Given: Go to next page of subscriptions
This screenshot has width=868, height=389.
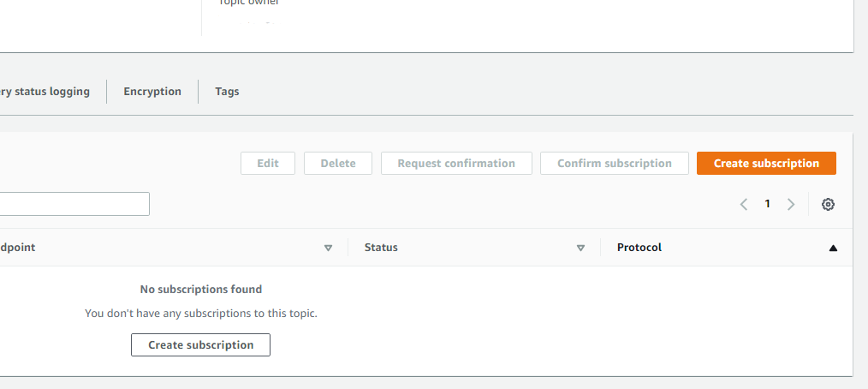Looking at the screenshot, I should click(x=791, y=204).
